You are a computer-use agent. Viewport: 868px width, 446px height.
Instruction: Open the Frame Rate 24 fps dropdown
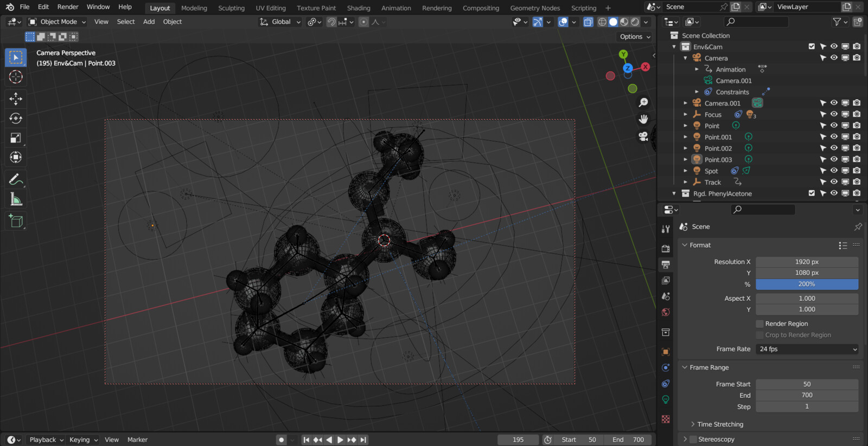(807, 349)
